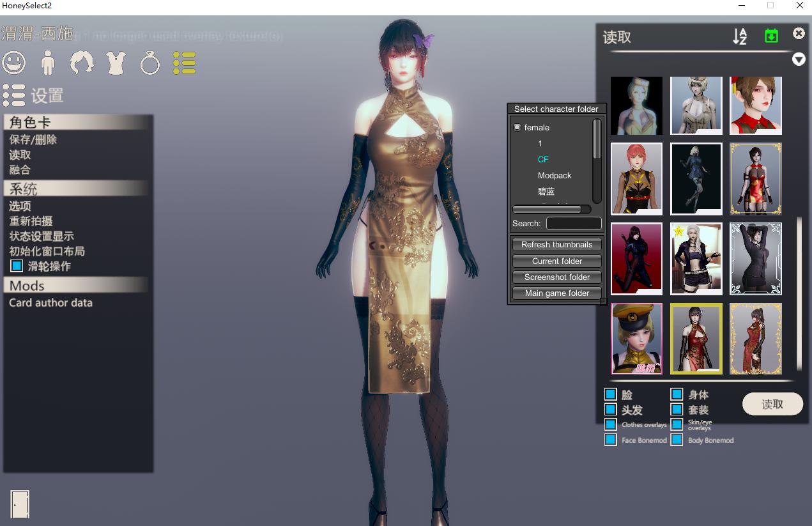Open the clothing shirt category icon
Image resolution: width=812 pixels, height=526 pixels.
[x=116, y=63]
